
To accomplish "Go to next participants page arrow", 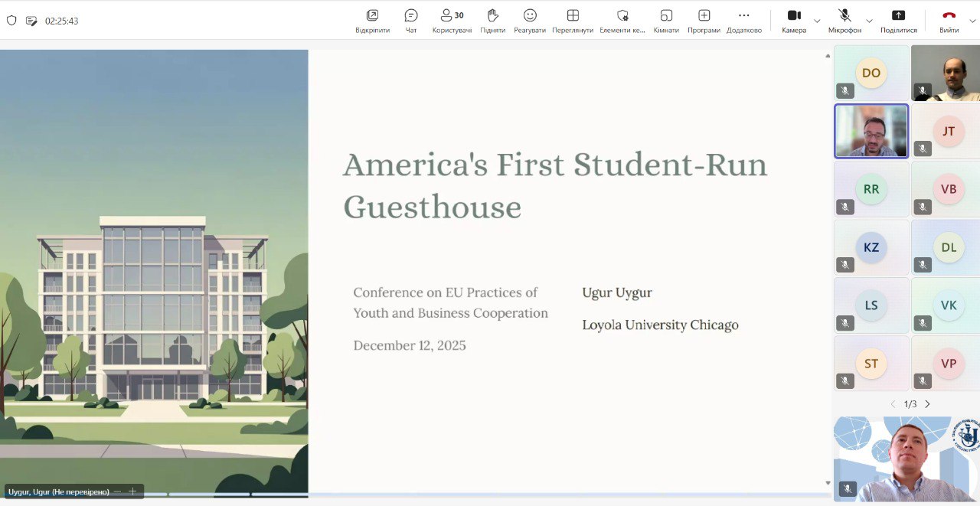I will pyautogui.click(x=928, y=404).
